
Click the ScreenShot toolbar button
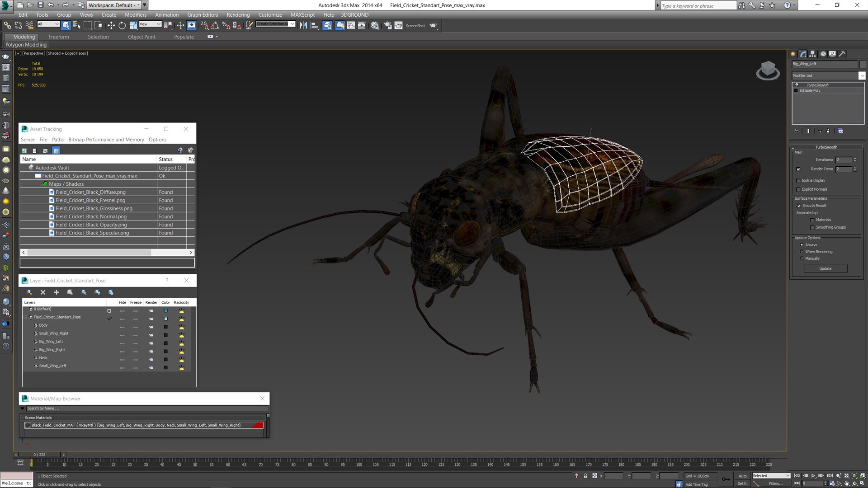(415, 26)
